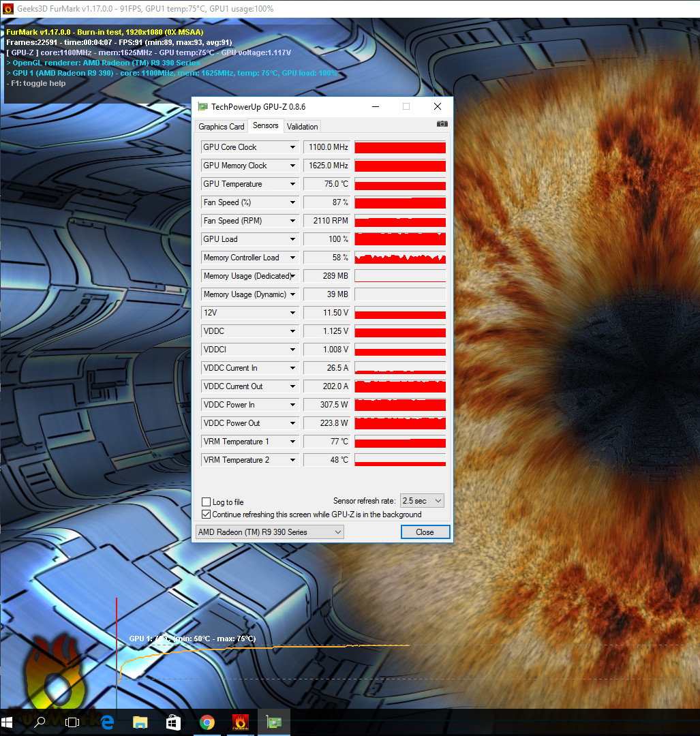
Task: Open the AMD Radeon R9 390 GPU selector
Action: pos(269,532)
